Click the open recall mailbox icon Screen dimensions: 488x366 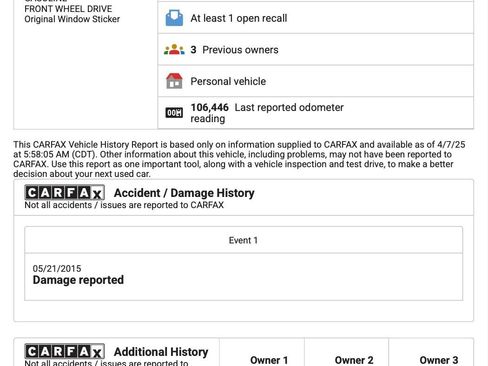click(174, 18)
